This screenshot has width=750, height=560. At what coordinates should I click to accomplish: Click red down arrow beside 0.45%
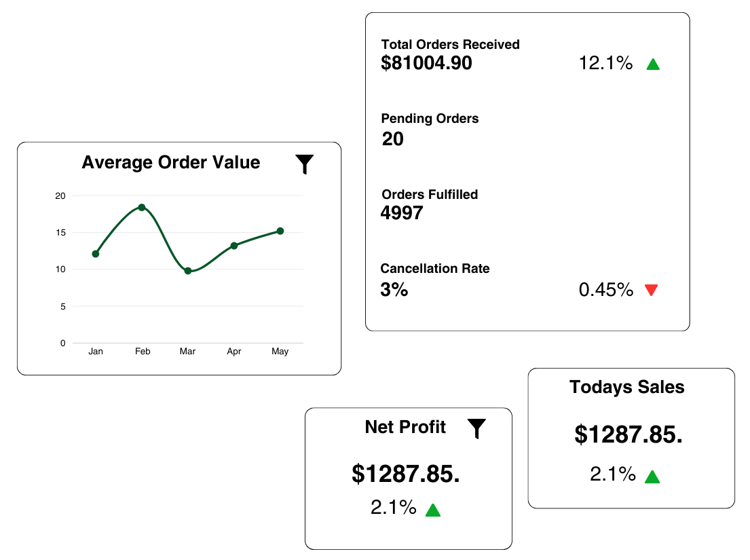tap(652, 290)
